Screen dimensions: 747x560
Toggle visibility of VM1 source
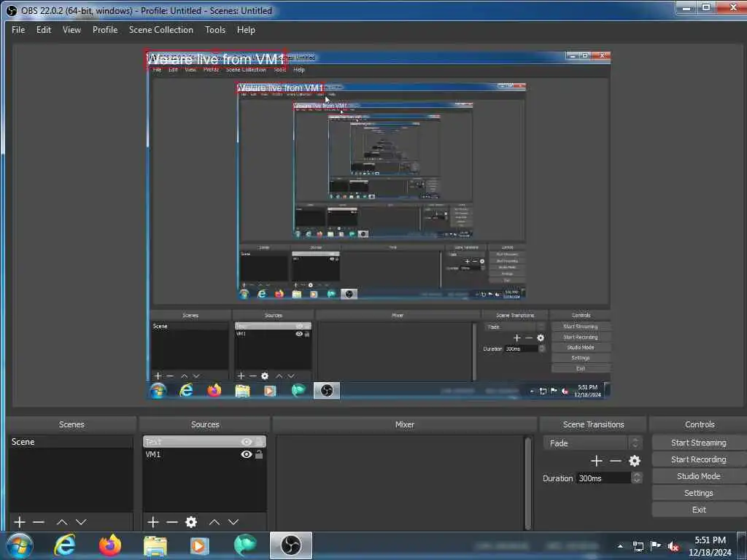tap(246, 454)
